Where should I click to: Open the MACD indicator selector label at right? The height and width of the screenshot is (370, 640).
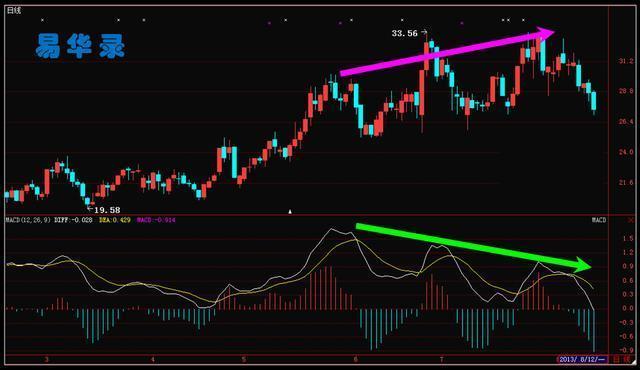coord(599,220)
